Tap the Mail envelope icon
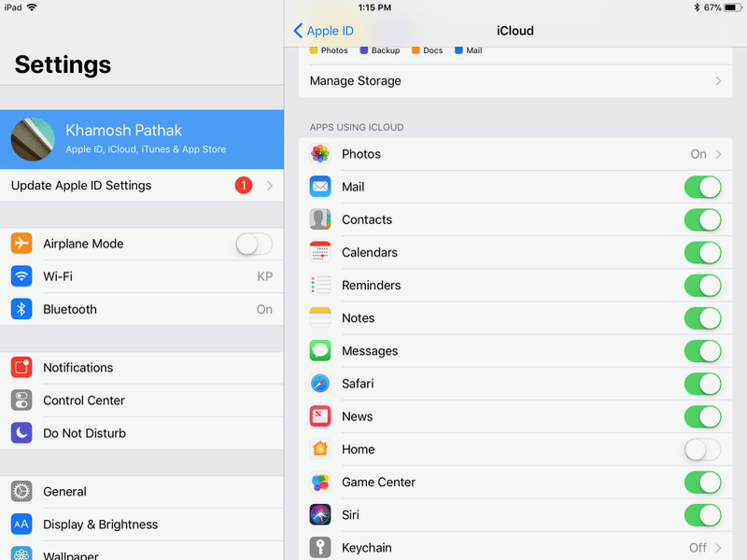The height and width of the screenshot is (560, 747). pos(320,187)
